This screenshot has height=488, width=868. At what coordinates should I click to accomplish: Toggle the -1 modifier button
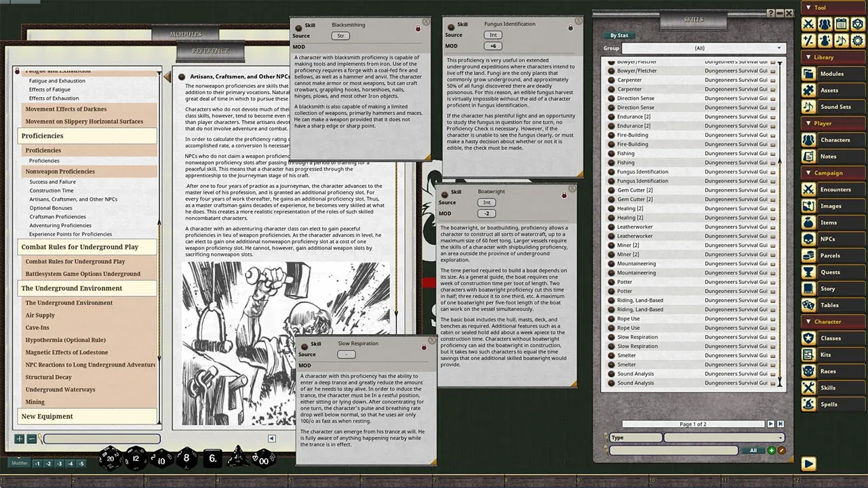(x=38, y=464)
